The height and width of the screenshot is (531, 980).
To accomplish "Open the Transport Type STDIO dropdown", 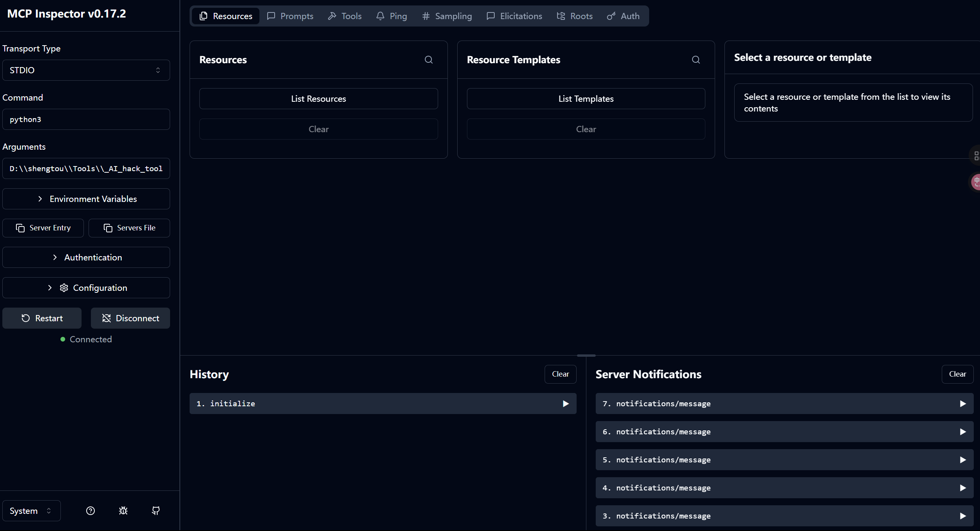I will (86, 70).
